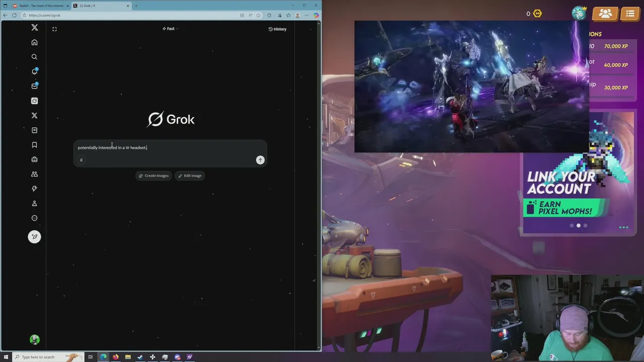Click taskbar Type here to search box

click(x=48, y=357)
